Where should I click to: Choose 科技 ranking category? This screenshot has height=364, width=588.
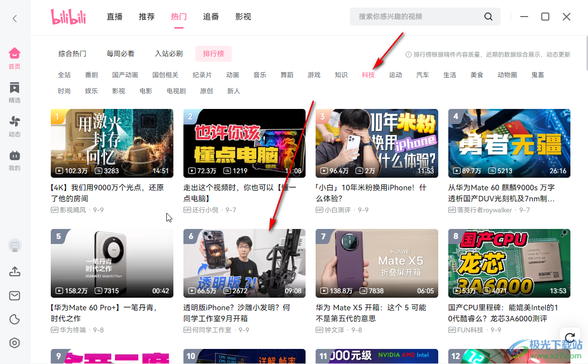[368, 75]
